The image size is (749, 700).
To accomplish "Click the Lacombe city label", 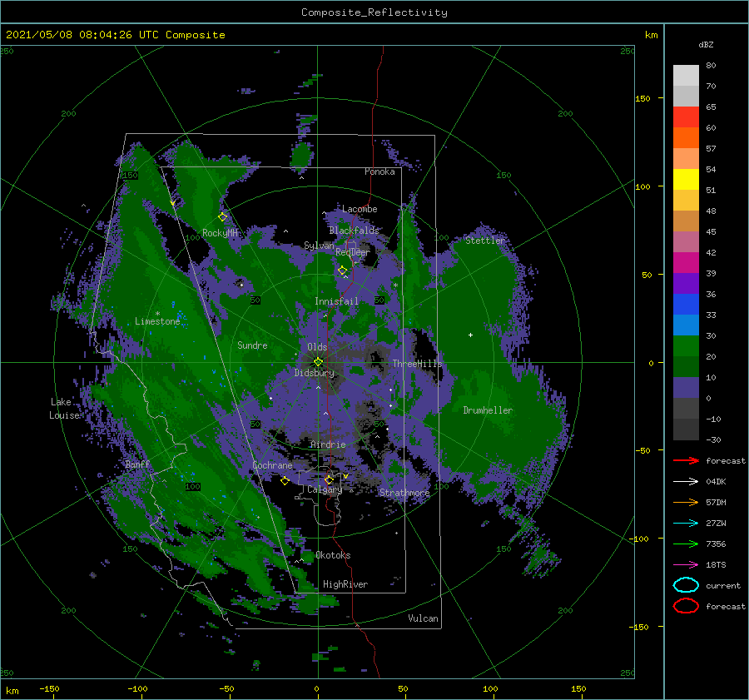I will pos(360,209).
